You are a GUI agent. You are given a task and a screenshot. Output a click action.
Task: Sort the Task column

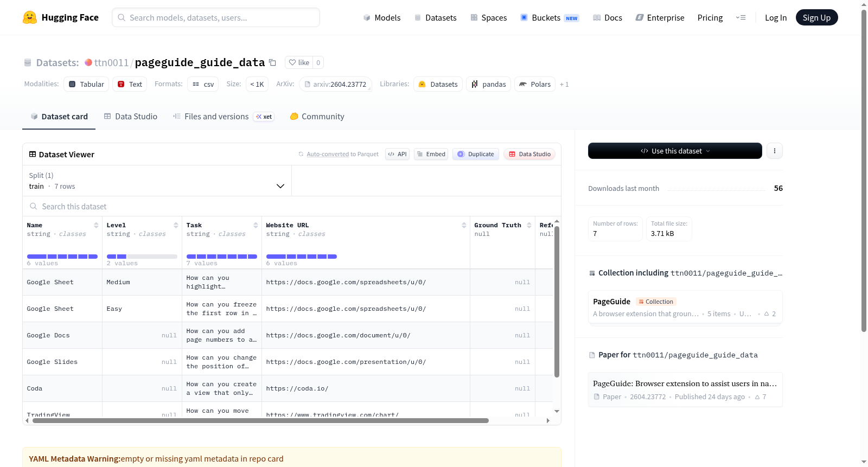[256, 225]
